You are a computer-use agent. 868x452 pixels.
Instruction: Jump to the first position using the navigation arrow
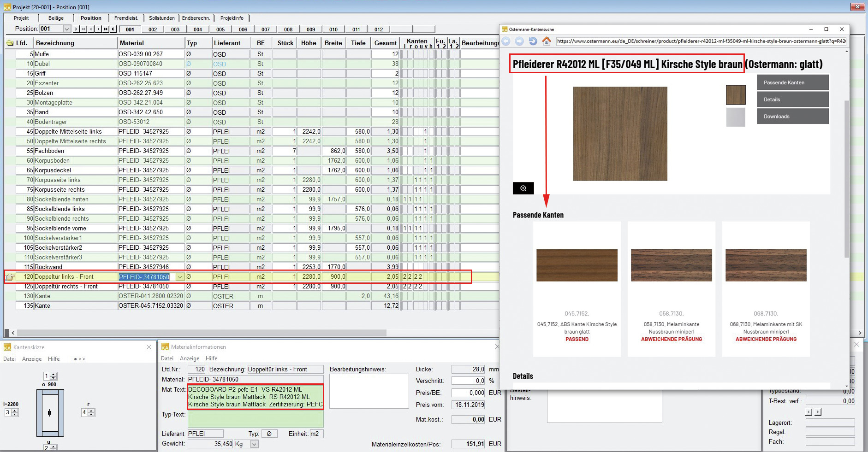pos(77,29)
